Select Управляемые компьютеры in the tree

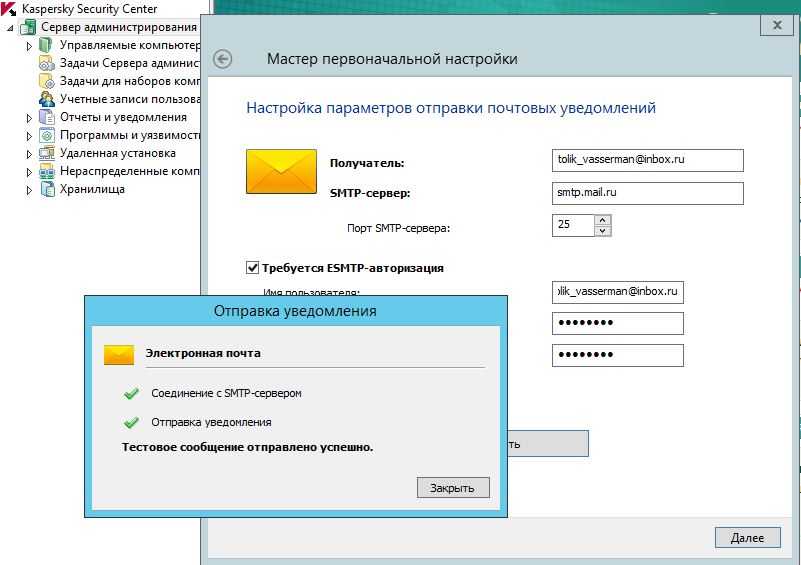130,45
